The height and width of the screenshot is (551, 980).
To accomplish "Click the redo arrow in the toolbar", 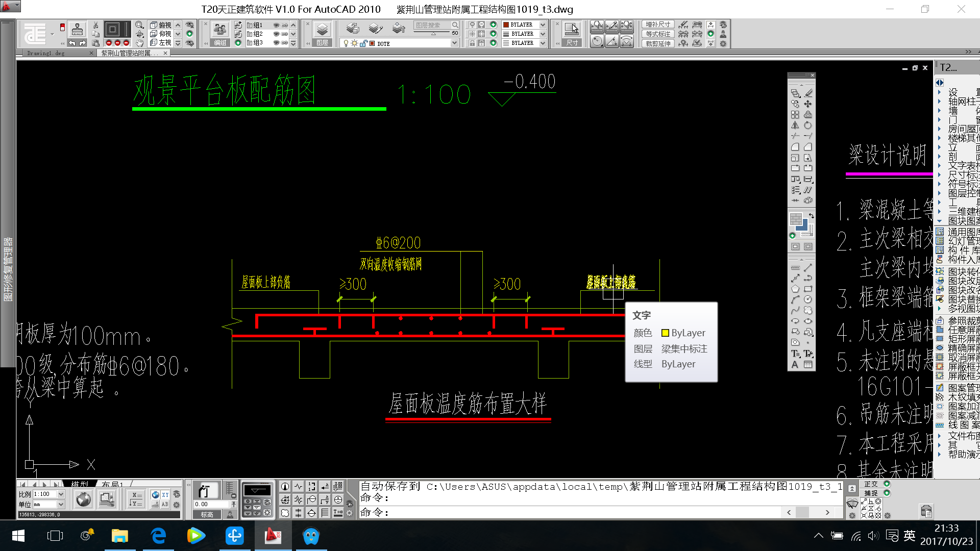I will coord(83,43).
